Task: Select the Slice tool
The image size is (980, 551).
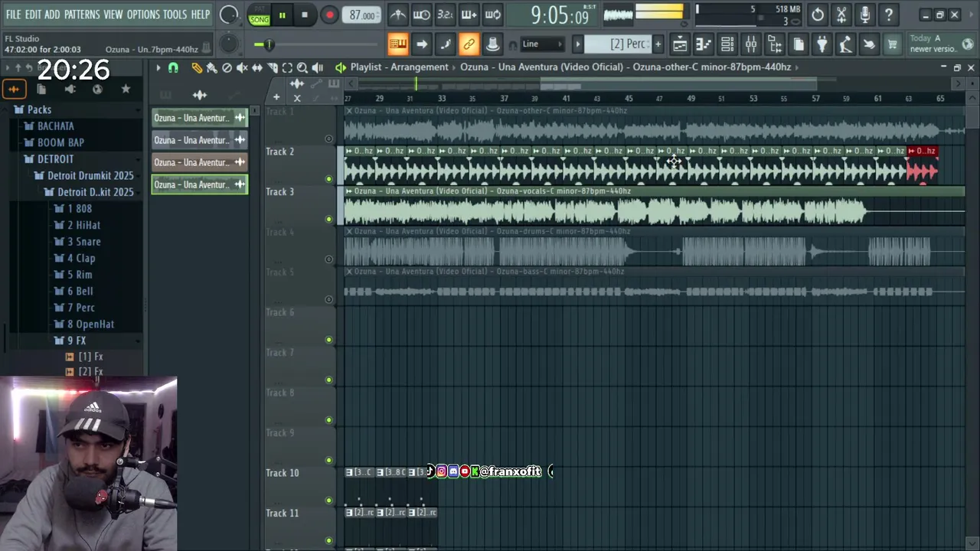Action: click(272, 67)
